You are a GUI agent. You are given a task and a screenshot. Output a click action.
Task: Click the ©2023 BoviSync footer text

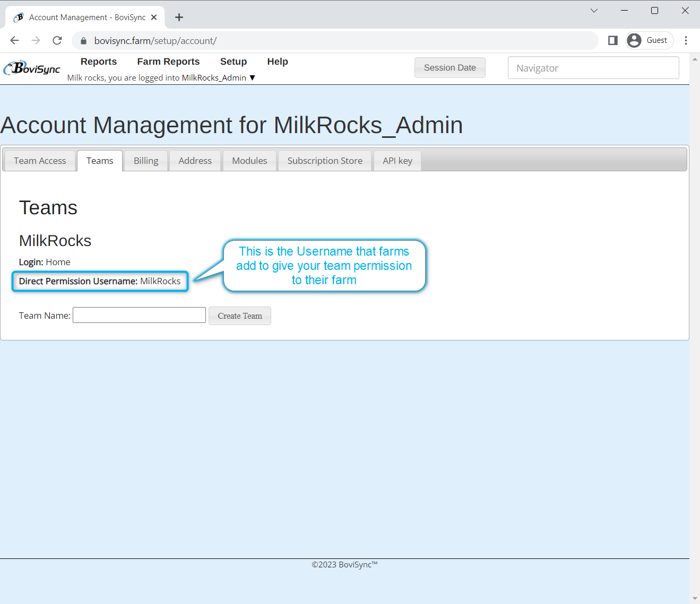344,565
